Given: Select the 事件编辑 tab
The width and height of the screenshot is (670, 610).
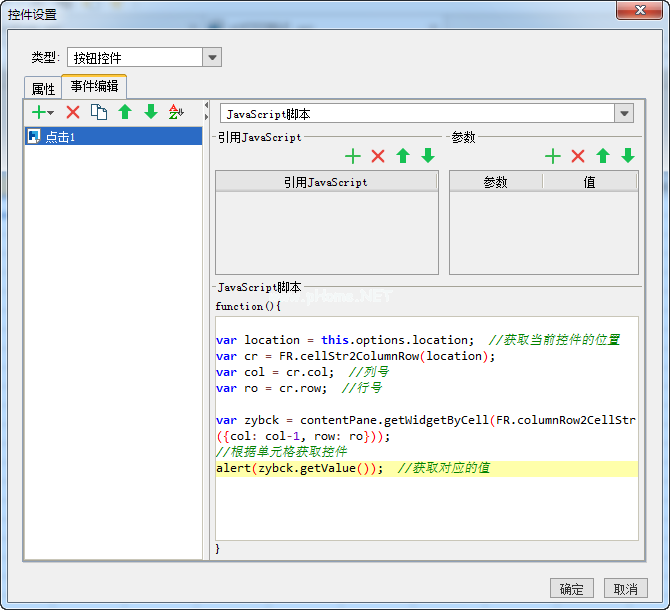Looking at the screenshot, I should (x=94, y=88).
